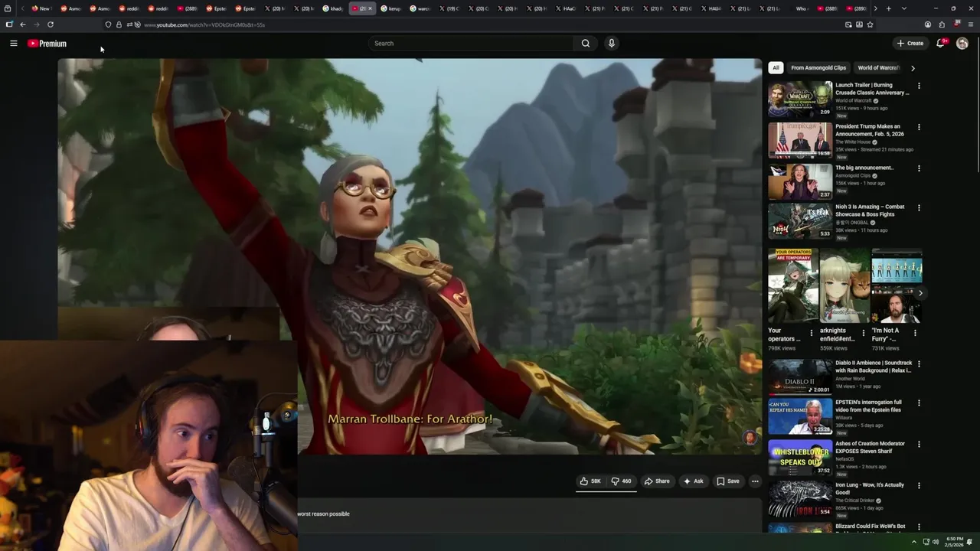Show next Shorts with shelf arrow
Image resolution: width=980 pixels, height=551 pixels.
(x=920, y=293)
